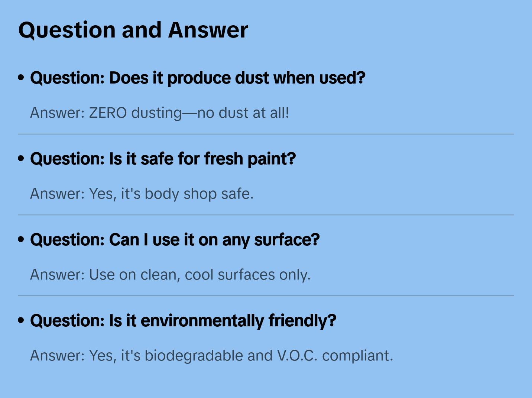Click the "V.O.C." text in the last answer
Screen dimensions: 532x398
click(x=297, y=356)
